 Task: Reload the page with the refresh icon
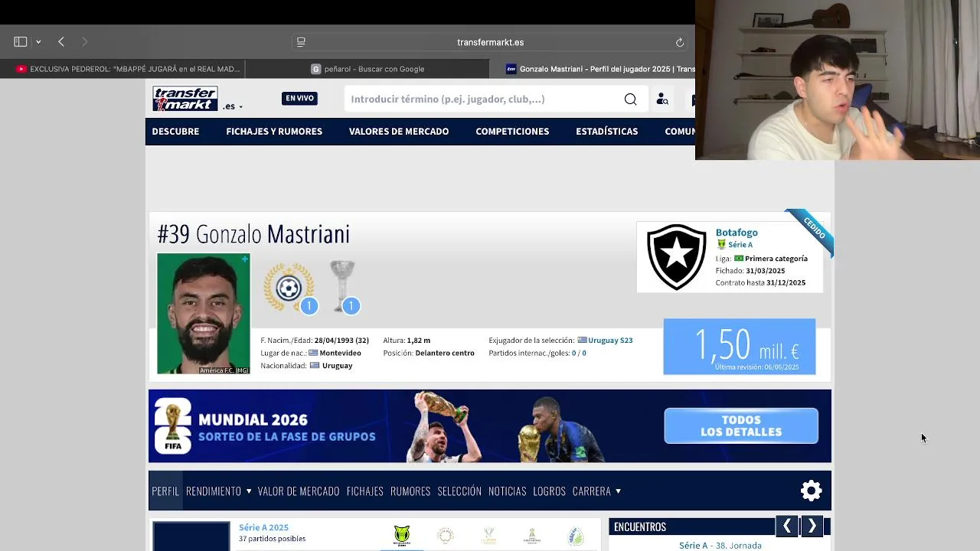click(x=679, y=42)
